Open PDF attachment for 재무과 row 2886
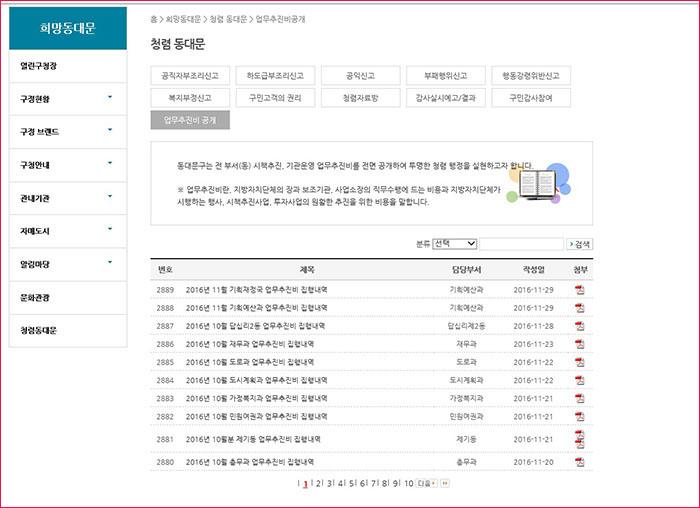This screenshot has height=508, width=700. pos(580,344)
